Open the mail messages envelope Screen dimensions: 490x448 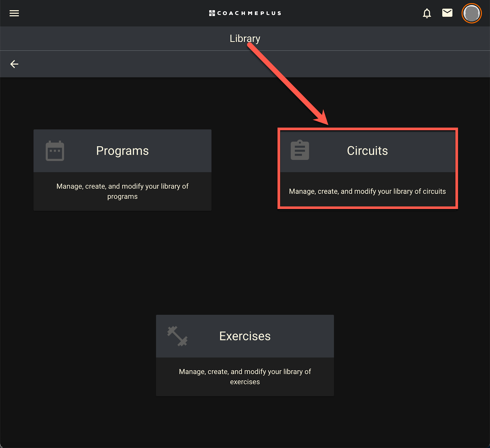click(447, 13)
